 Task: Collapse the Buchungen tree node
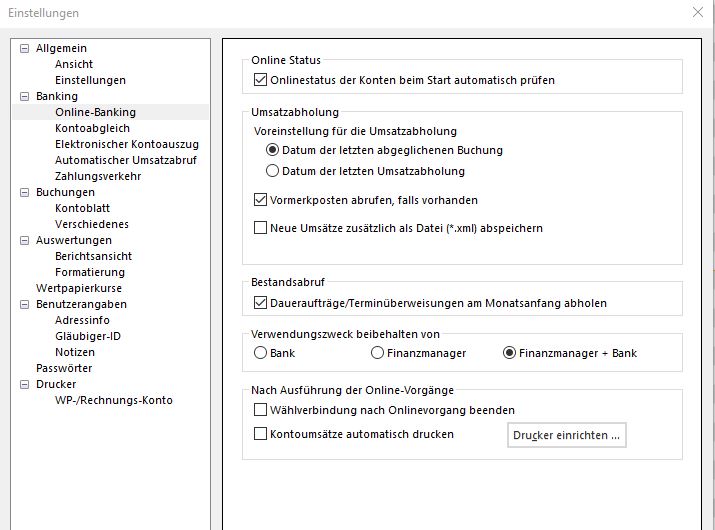point(24,192)
